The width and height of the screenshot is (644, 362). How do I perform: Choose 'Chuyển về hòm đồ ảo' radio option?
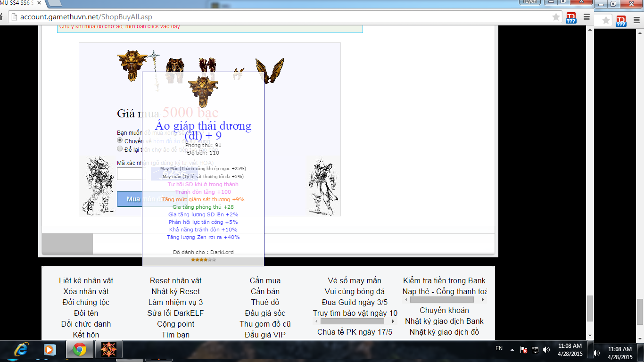tap(120, 140)
